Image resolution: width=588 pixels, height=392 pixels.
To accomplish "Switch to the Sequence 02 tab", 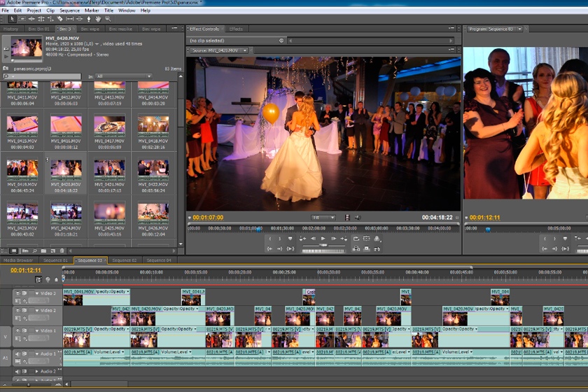I will pos(125,260).
